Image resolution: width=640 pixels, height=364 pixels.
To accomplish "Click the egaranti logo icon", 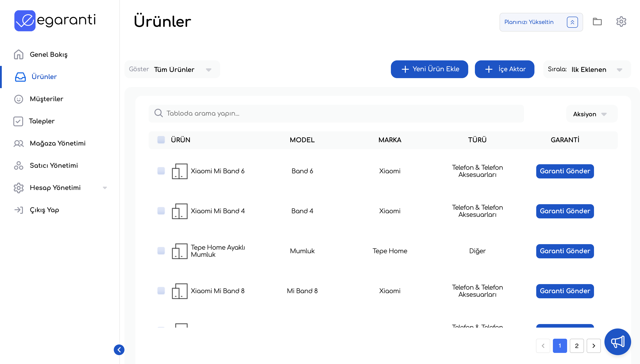I will pyautogui.click(x=25, y=20).
